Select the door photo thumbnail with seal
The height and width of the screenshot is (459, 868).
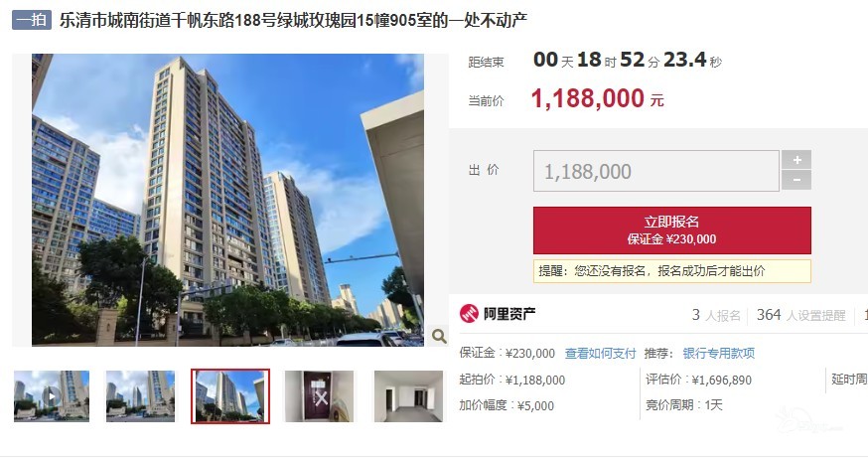tap(319, 396)
